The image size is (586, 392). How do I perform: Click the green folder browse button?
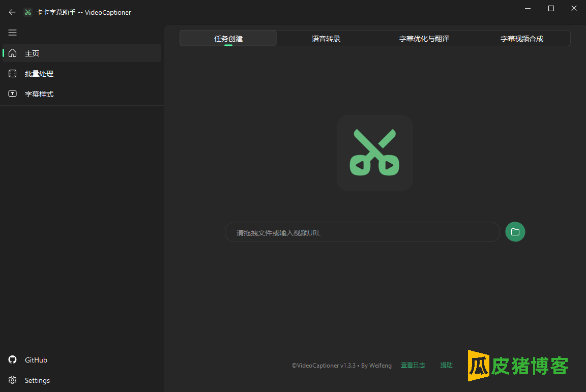(x=515, y=232)
